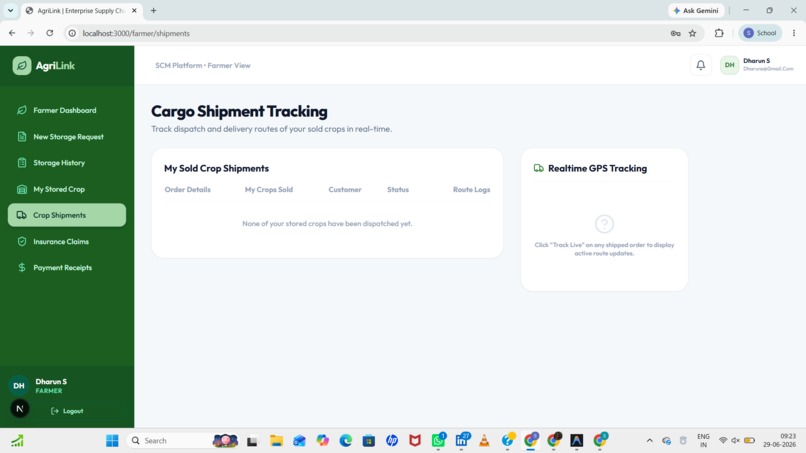The image size is (806, 453).
Task: Click Ask Gemini button
Action: pos(696,10)
